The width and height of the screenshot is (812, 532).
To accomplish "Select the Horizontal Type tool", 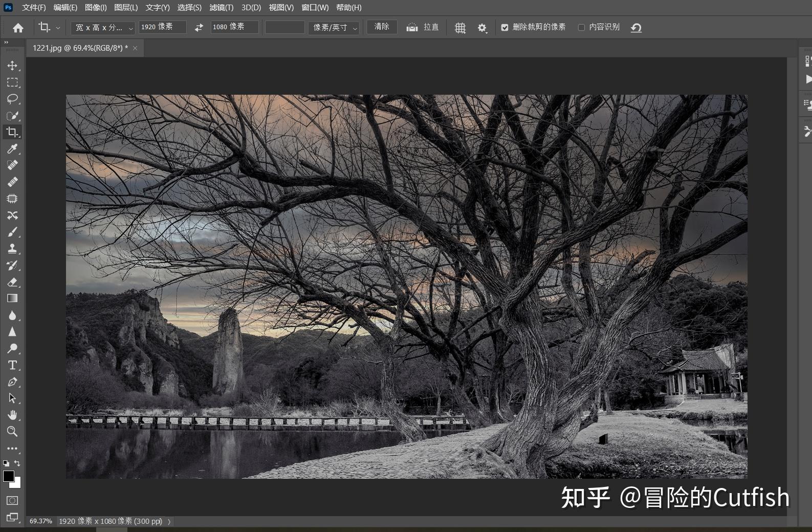I will tap(12, 365).
